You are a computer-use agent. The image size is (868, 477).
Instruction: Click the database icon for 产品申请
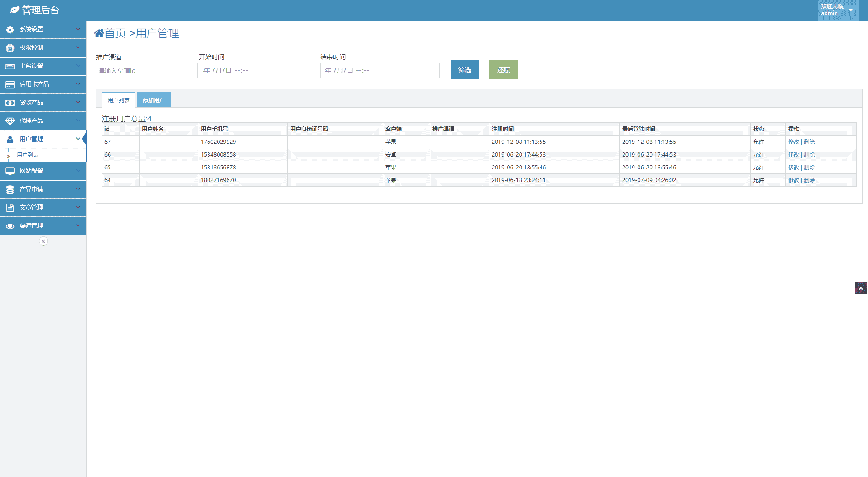pyautogui.click(x=10, y=189)
